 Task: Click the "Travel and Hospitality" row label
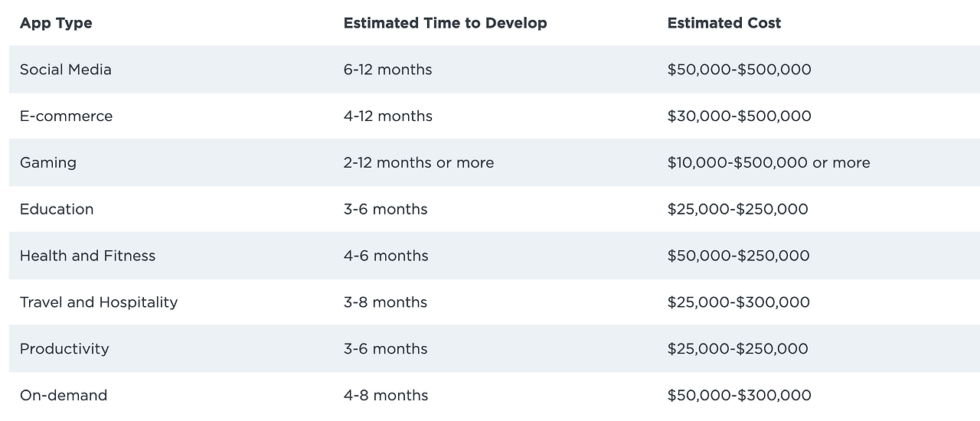[x=99, y=302]
